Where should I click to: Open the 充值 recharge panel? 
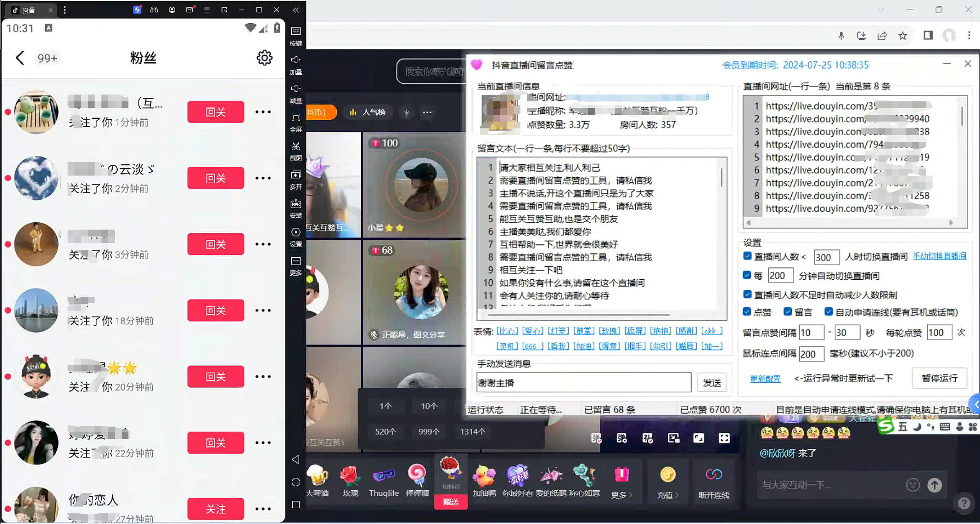point(667,481)
